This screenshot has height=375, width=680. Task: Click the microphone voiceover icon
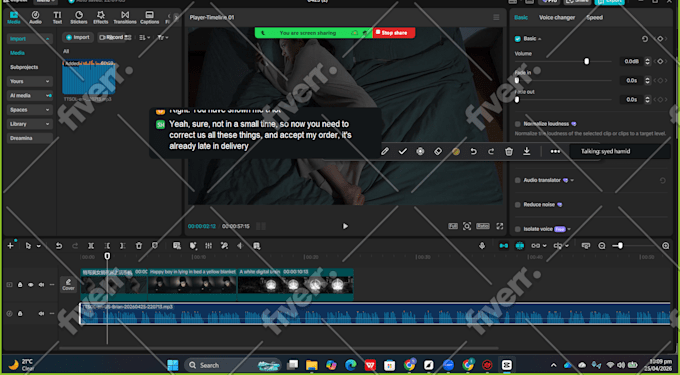tap(482, 246)
